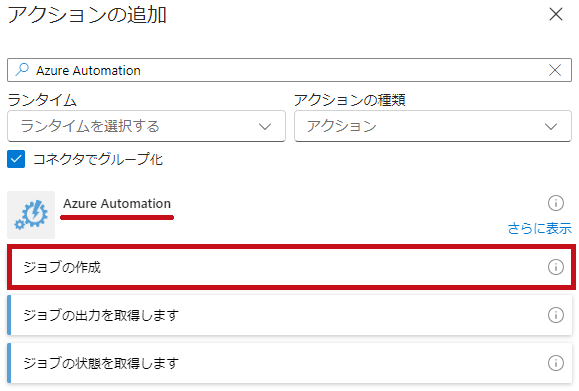The width and height of the screenshot is (579, 391).
Task: Uncheck the コネクタでグループ化 checkbox
Action: tap(16, 159)
